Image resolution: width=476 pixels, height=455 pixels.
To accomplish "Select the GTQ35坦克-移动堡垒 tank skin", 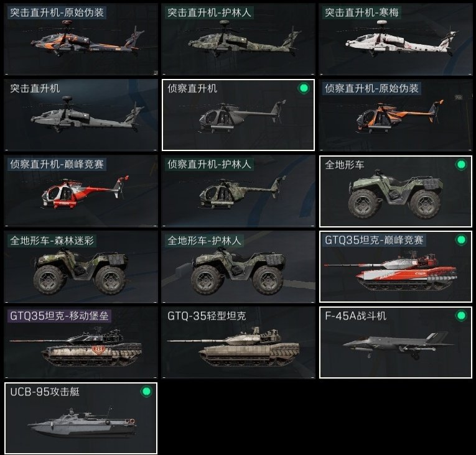I will coord(81,342).
